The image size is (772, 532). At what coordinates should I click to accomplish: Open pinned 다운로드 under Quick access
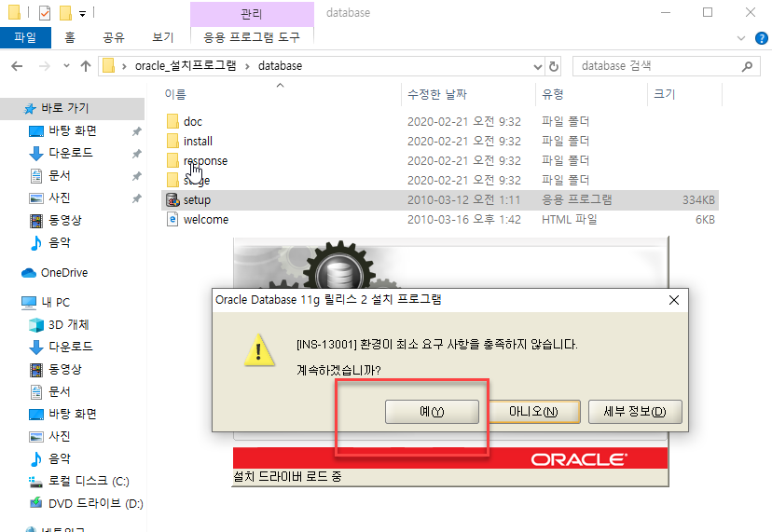[71, 153]
